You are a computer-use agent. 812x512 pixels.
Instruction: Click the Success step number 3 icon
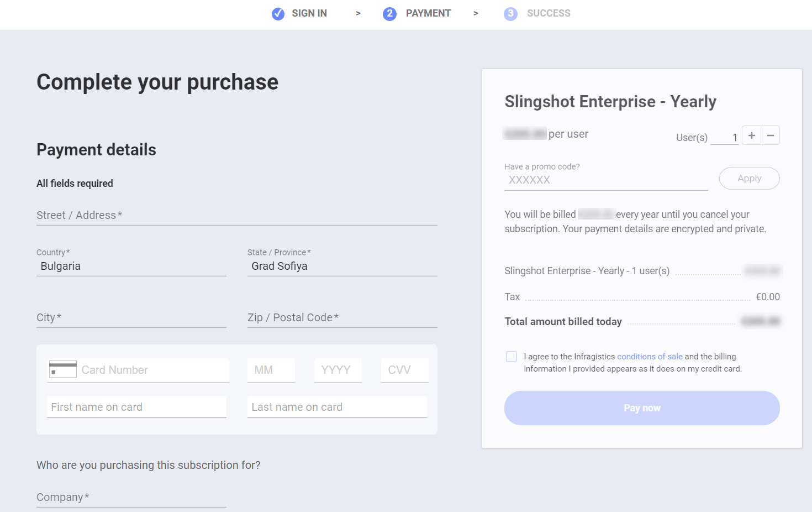510,14
